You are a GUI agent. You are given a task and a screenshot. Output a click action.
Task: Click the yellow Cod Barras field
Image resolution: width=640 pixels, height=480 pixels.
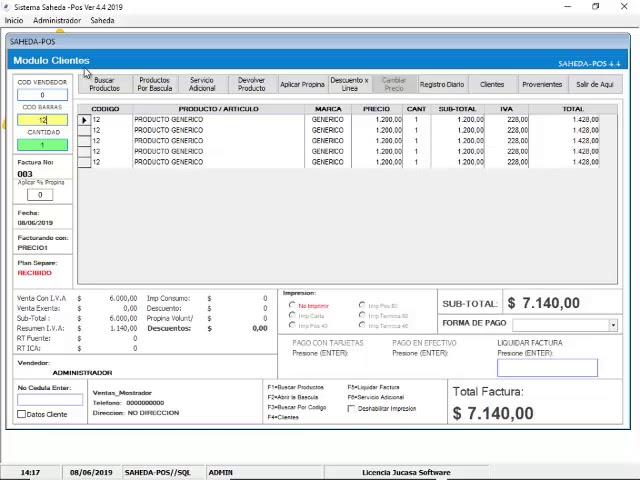pos(42,120)
